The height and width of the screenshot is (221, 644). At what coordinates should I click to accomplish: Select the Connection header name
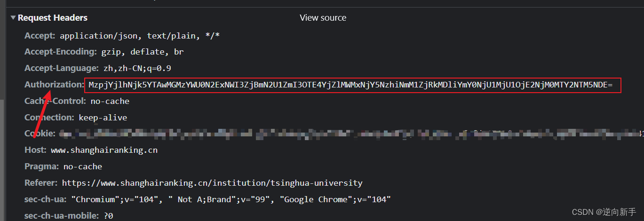49,117
